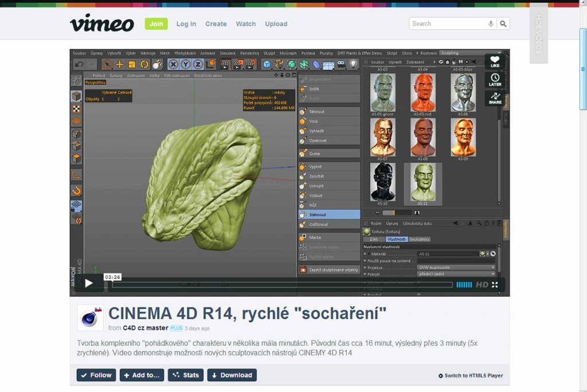Select the Move tool cross icon
587x392 pixels.
[x=119, y=64]
